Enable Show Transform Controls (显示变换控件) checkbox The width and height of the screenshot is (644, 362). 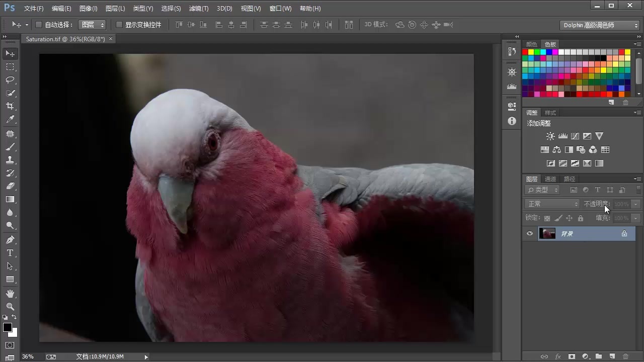pos(119,25)
